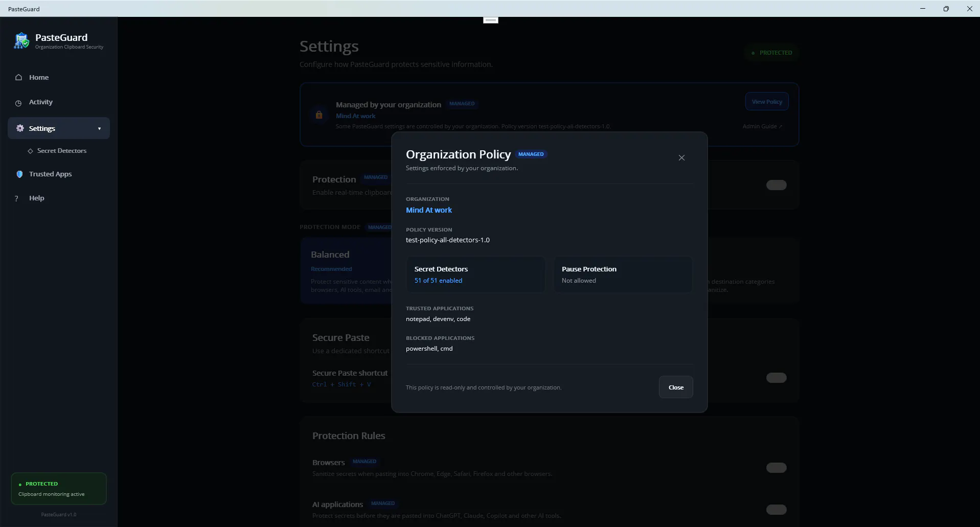Click the Help question mark icon
This screenshot has width=980, height=527.
pyautogui.click(x=16, y=198)
